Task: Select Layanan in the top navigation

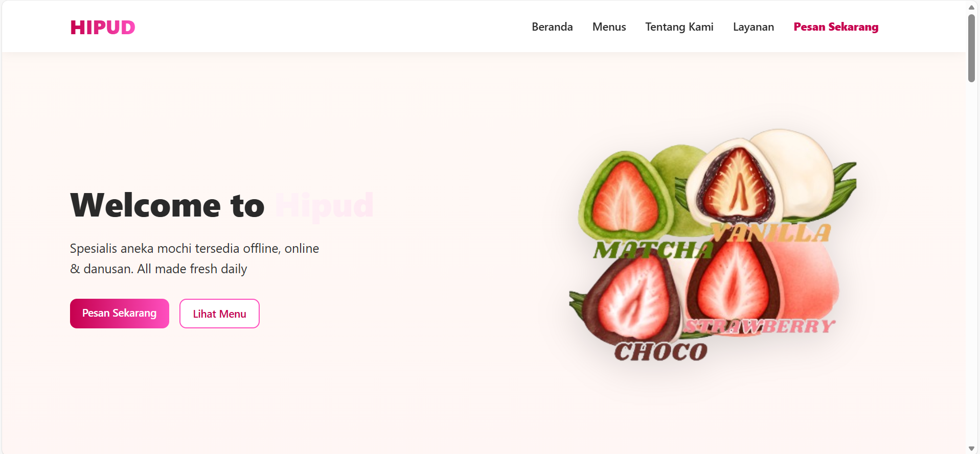Action: pos(753,27)
